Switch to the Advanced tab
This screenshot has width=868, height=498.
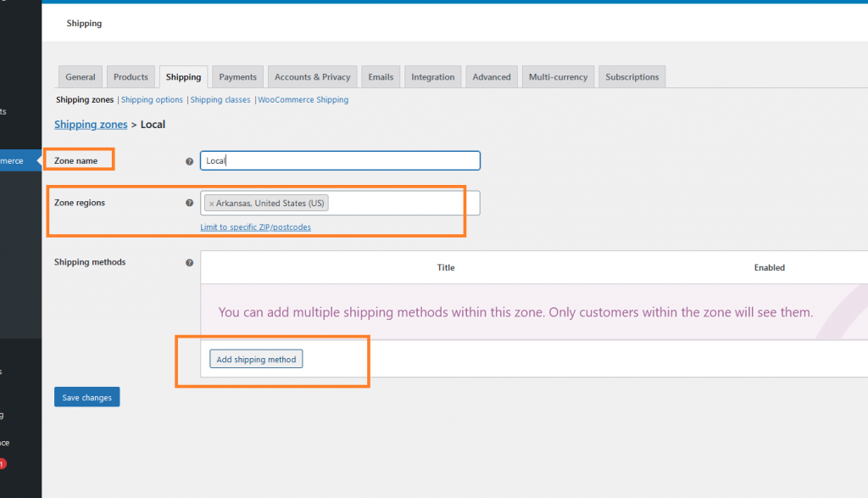[x=492, y=77]
